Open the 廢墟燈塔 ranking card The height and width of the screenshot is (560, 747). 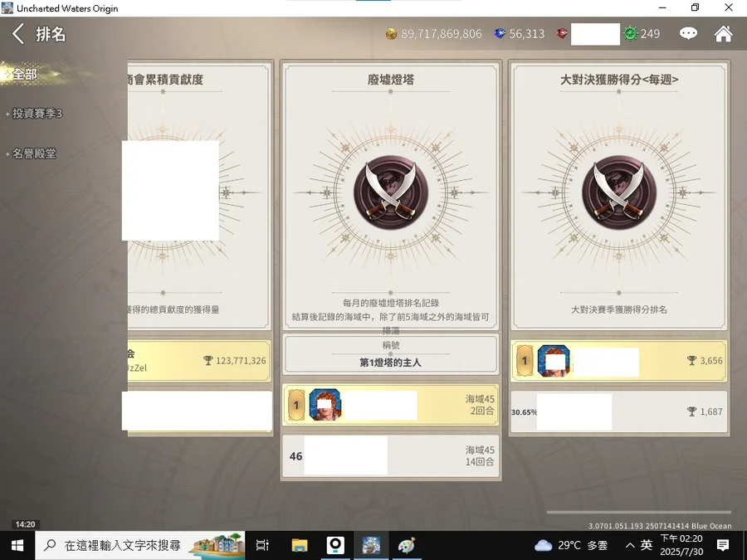[390, 197]
